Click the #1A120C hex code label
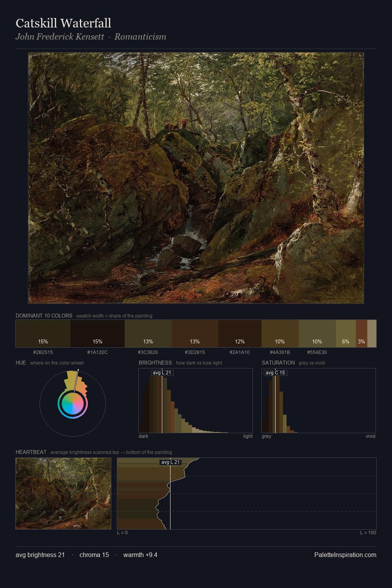The width and height of the screenshot is (392, 588). click(x=98, y=352)
